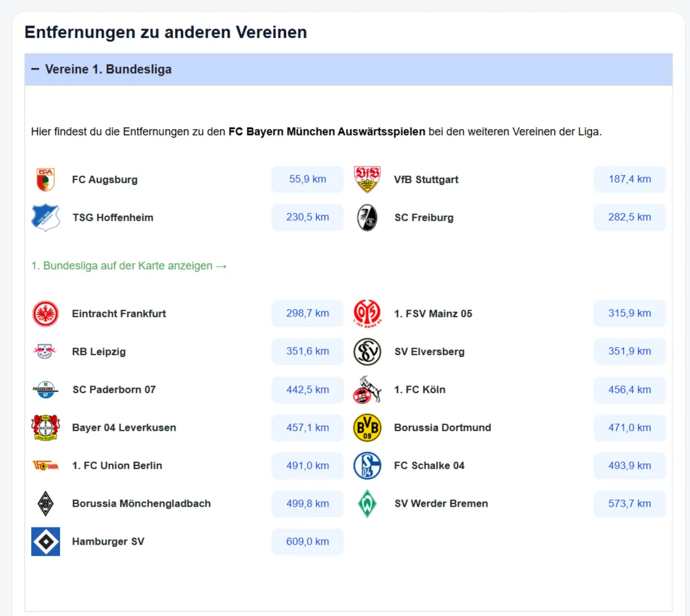Image resolution: width=690 pixels, height=616 pixels.
Task: Click the 493,9 km distance for Schalke
Action: point(630,466)
